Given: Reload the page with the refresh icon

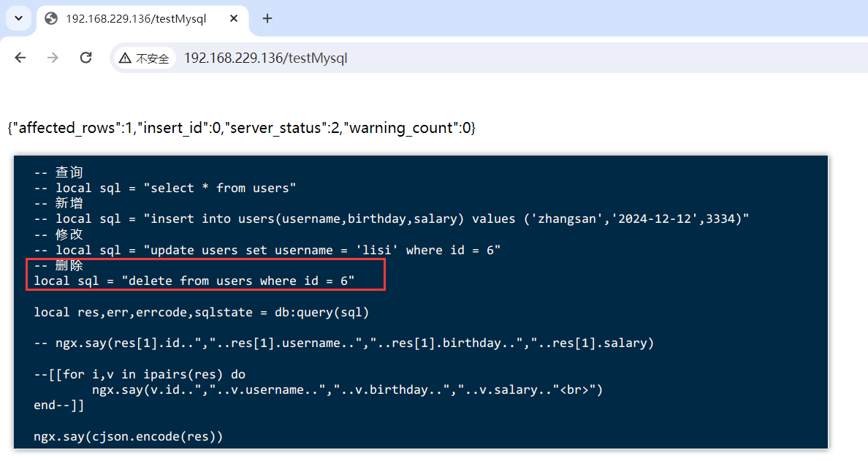Looking at the screenshot, I should click(x=85, y=58).
